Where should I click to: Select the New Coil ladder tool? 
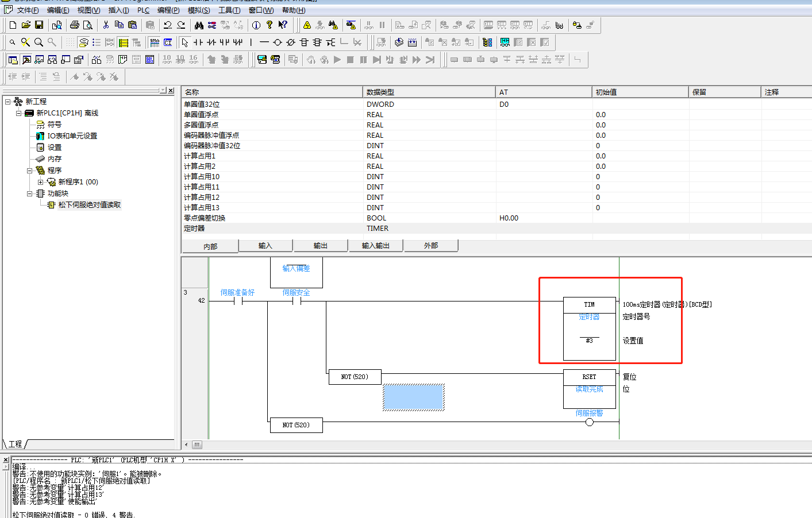coord(278,42)
